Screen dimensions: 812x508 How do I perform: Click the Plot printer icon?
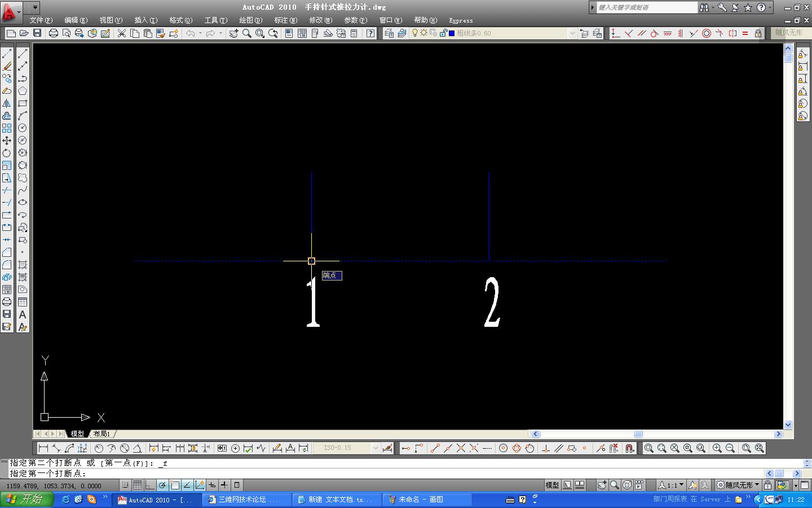[54, 33]
